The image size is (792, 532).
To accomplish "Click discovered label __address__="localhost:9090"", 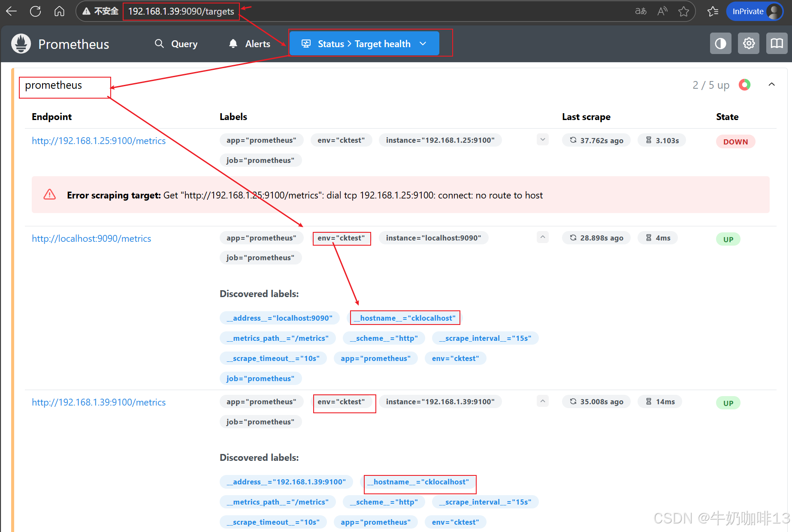I will [x=280, y=318].
